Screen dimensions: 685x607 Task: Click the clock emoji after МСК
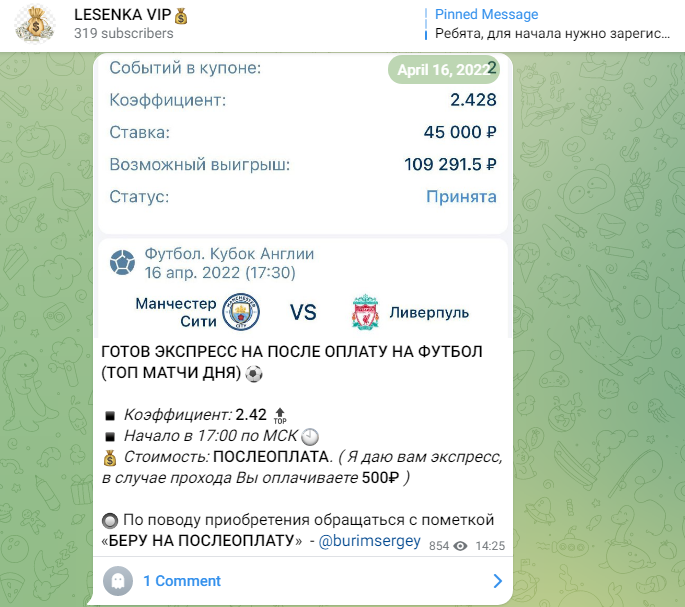pyautogui.click(x=310, y=437)
